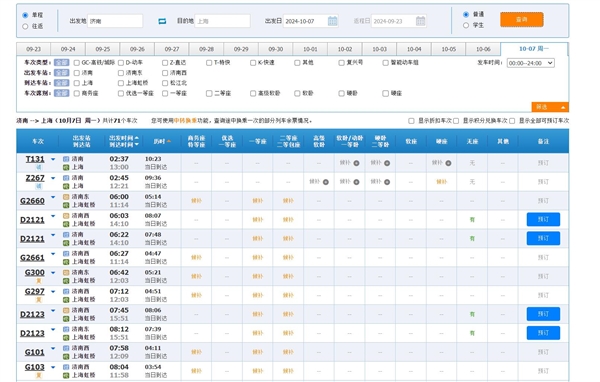
Task: Book D2121 departing 06:03 with 预订
Action: coord(543,219)
